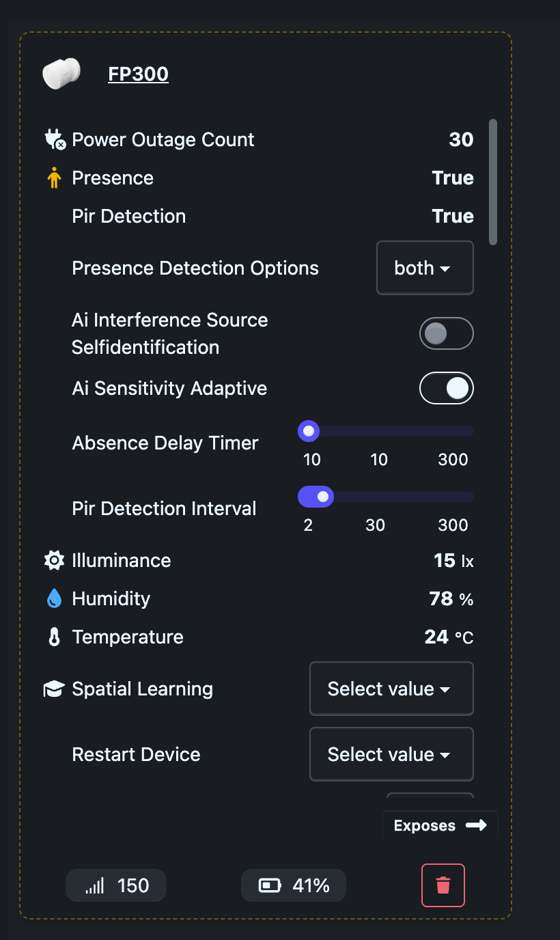Open the FP300 device link
Viewport: 560px width, 940px height.
[138, 74]
